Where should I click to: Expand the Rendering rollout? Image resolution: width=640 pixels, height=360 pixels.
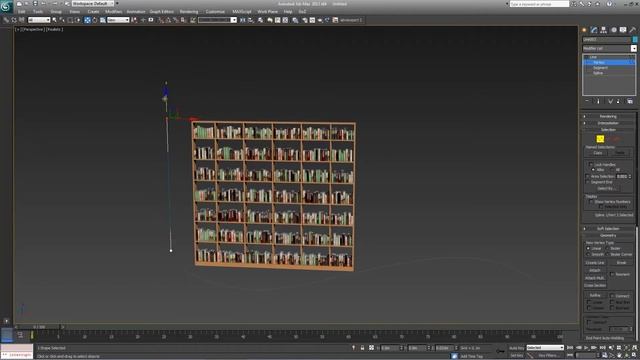608,116
